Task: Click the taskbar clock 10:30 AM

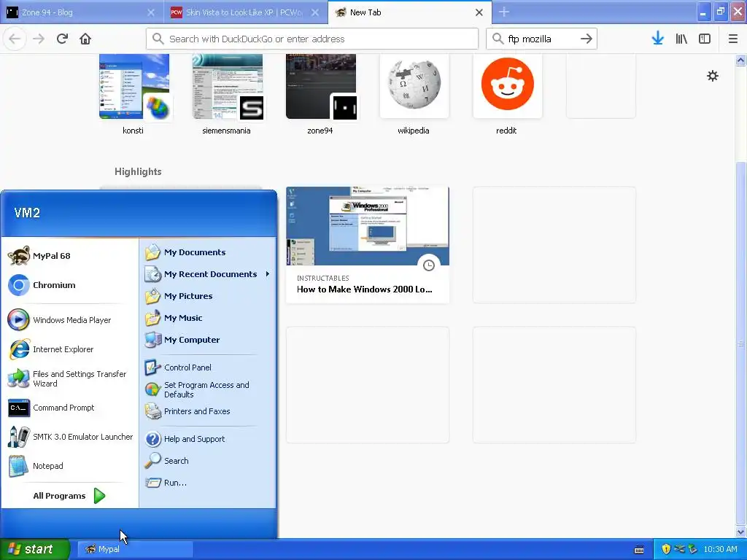Action: pos(720,549)
